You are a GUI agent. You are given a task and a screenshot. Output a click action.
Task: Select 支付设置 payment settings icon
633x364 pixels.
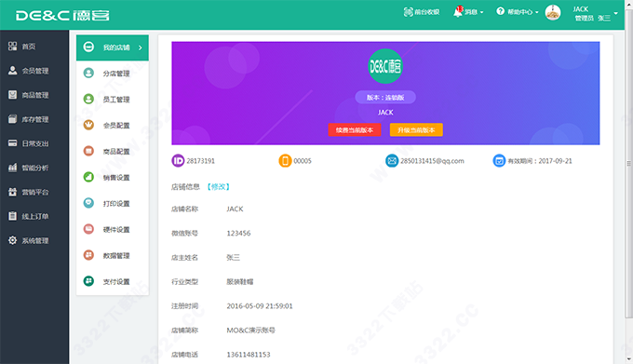point(88,281)
